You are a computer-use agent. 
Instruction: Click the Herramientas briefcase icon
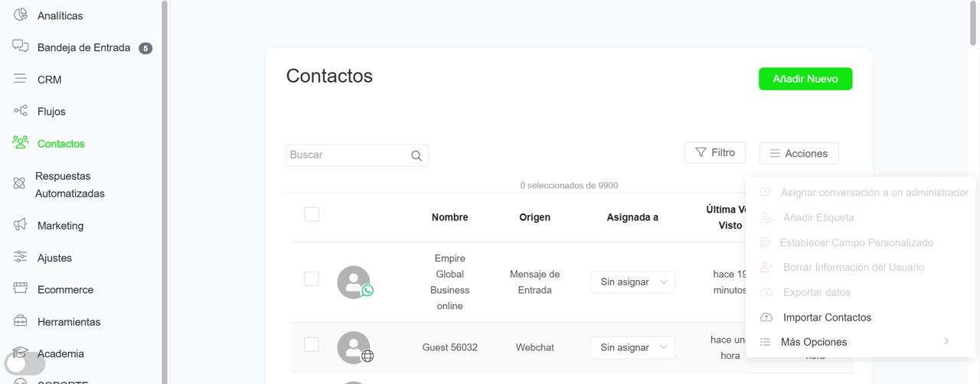(21, 321)
